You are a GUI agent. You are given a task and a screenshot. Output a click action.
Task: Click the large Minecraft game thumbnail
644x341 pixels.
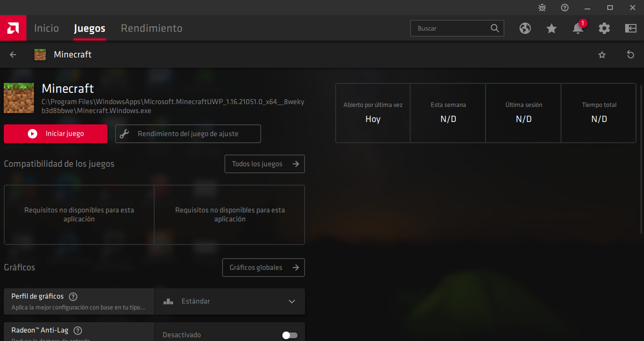(x=19, y=98)
